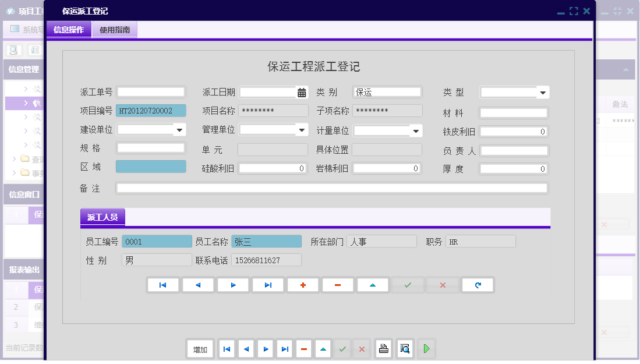Cancel personnel edits with red X button
This screenshot has width=640, height=364.
[443, 285]
